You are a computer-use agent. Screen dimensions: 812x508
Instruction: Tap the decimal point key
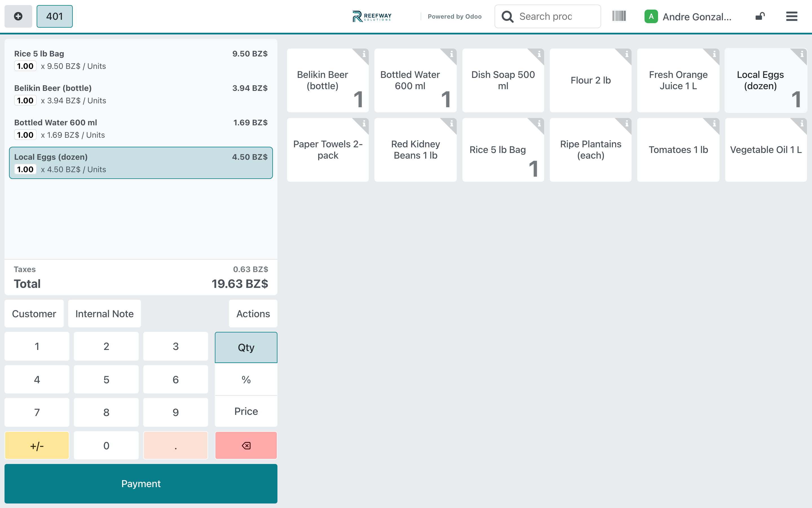tap(175, 446)
